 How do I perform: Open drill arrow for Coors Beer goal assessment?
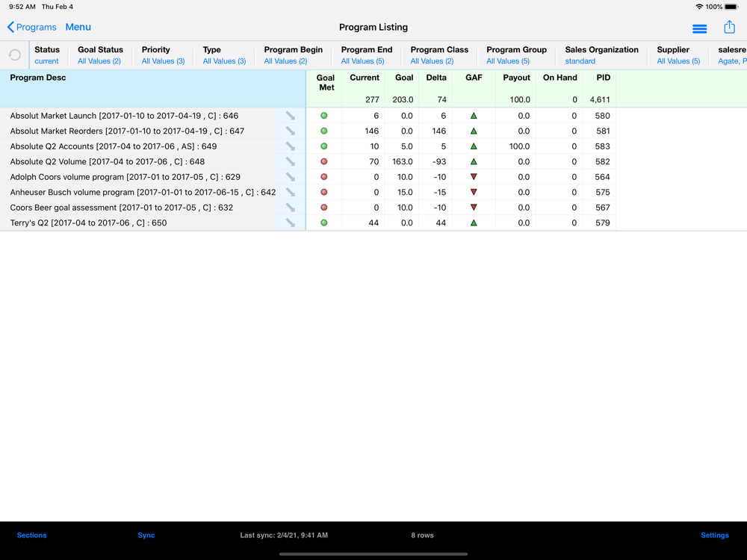291,208
